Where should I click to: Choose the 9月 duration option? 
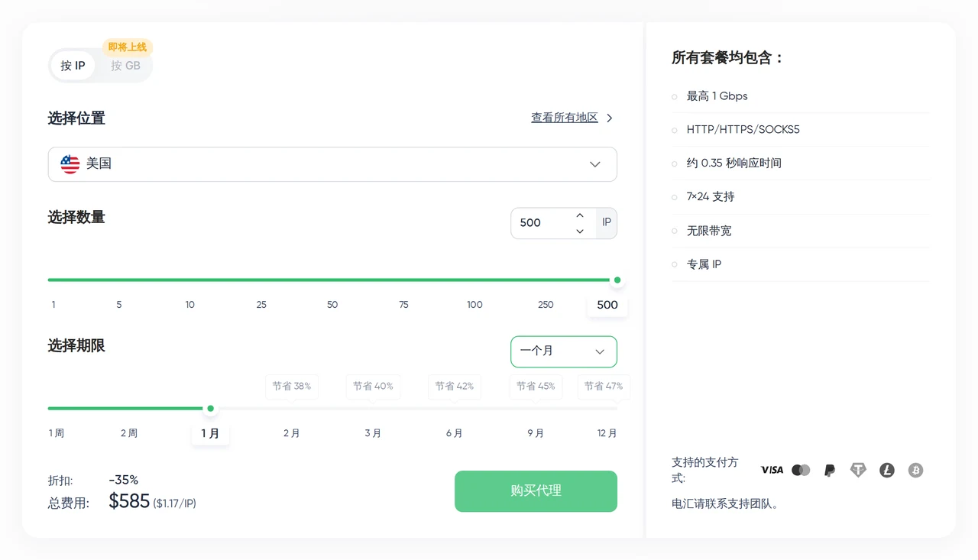click(536, 433)
